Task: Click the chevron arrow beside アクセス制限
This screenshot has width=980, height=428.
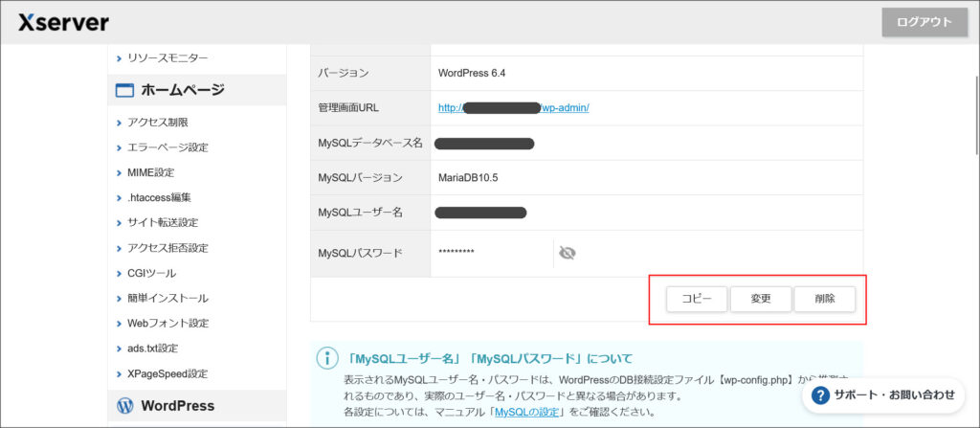Action: [x=119, y=123]
